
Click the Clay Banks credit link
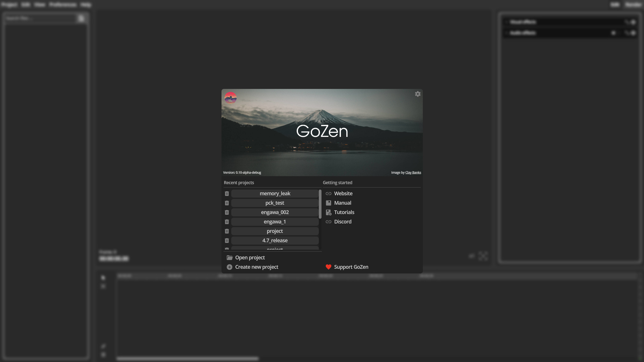point(413,172)
